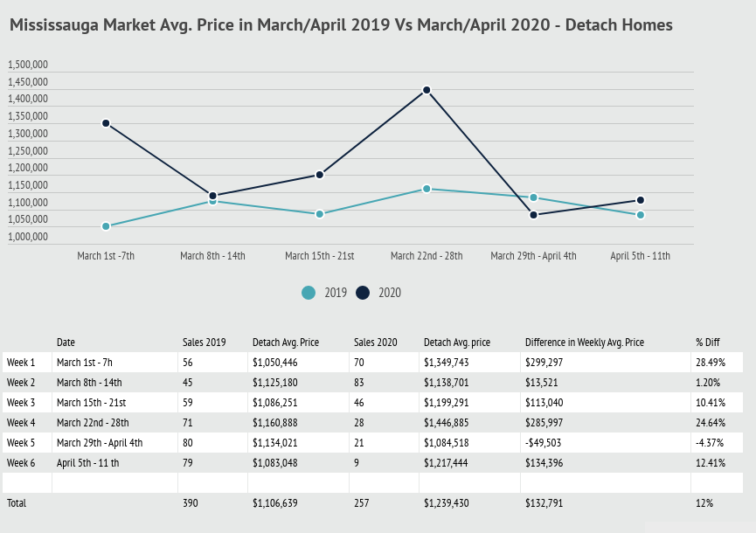
Task: Click the % Diff column header
Action: [x=708, y=343]
